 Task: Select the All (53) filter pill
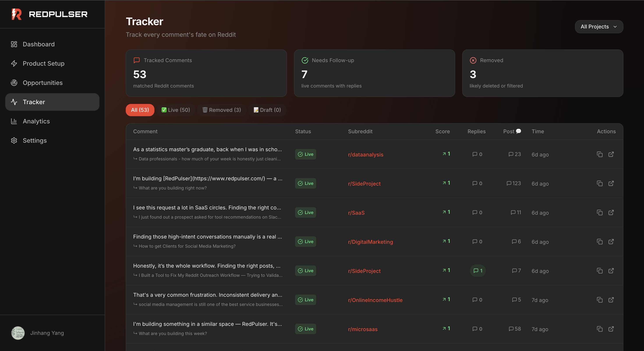click(x=140, y=110)
